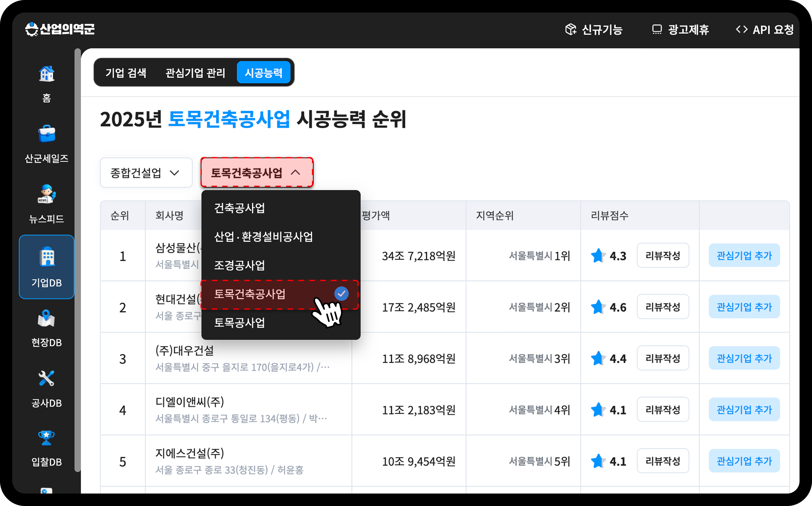Viewport: 812px width, 506px height.
Task: Choose 조경공사업 from the list
Action: pos(281,265)
